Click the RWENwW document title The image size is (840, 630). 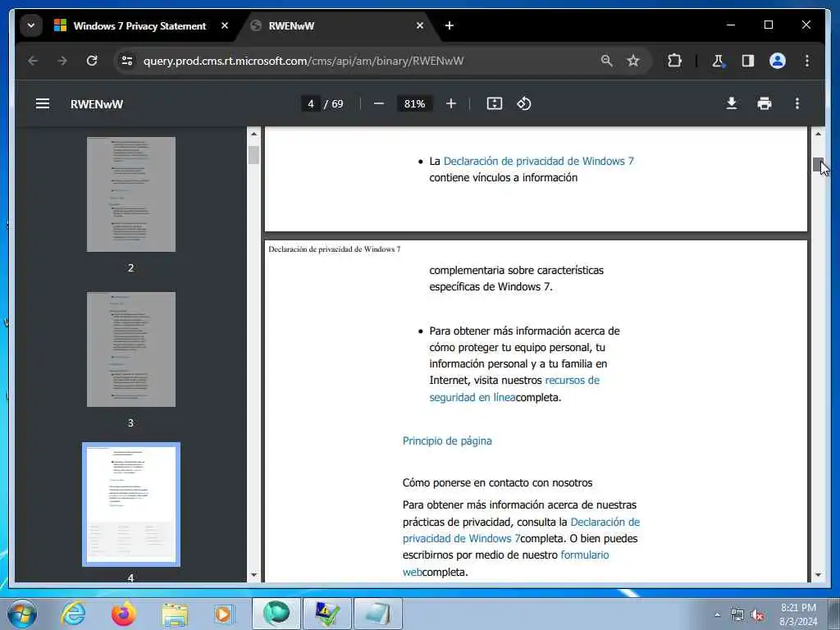coord(97,104)
